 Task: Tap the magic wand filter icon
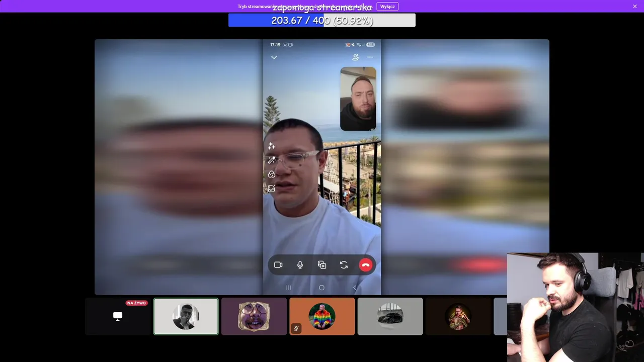point(272,160)
